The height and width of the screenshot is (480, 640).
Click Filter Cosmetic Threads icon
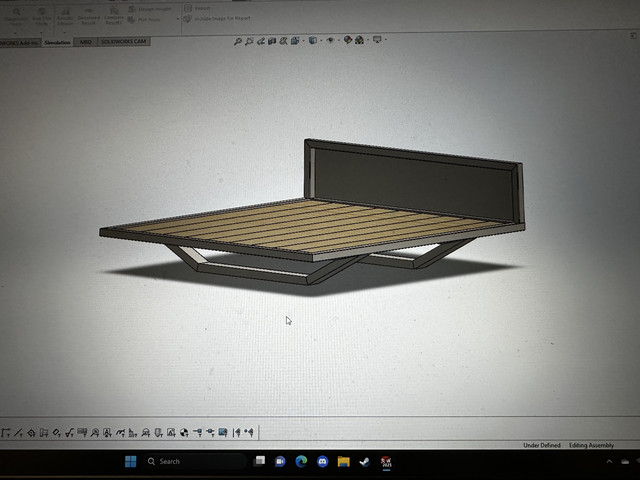pos(158,433)
